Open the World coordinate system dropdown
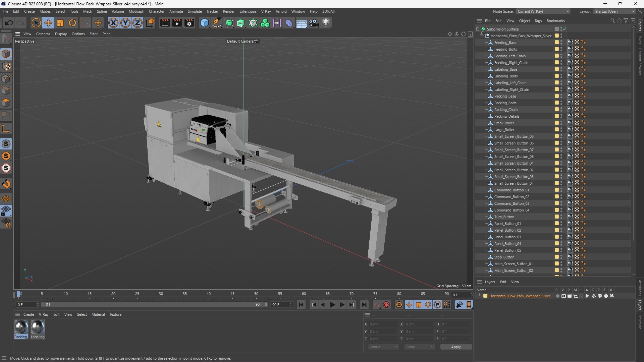The image size is (644, 362). pyautogui.click(x=383, y=347)
